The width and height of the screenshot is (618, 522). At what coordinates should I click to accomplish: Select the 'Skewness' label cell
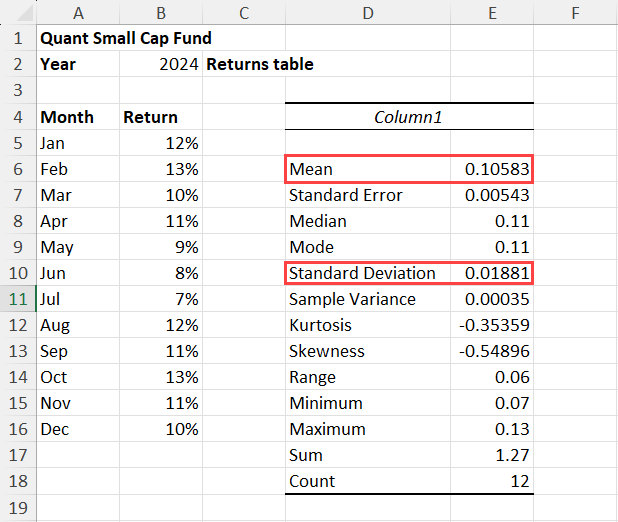tap(368, 351)
